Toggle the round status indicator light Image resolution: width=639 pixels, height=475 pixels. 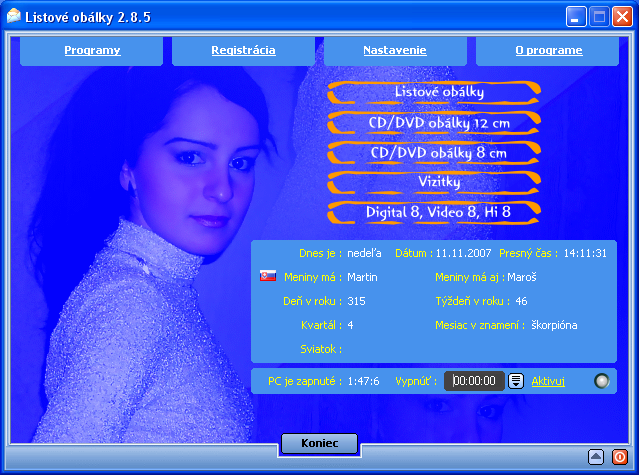(602, 381)
